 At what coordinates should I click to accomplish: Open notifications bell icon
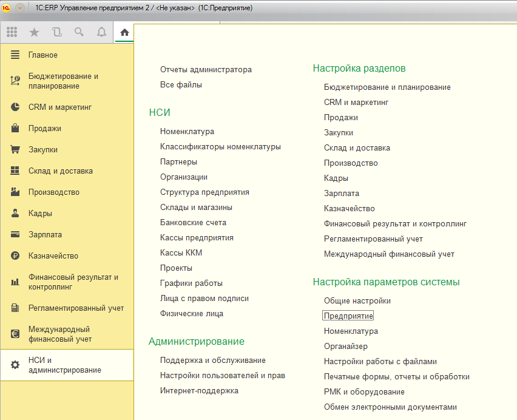click(x=101, y=32)
